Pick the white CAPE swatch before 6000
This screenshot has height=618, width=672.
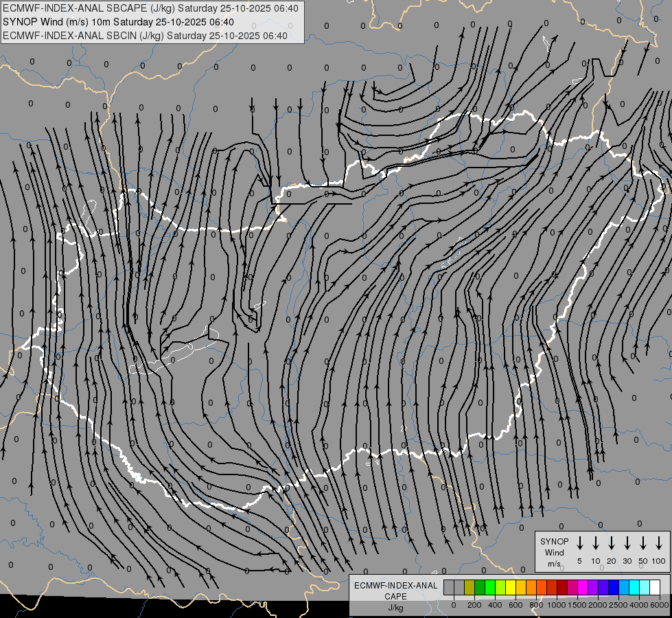coord(655,587)
